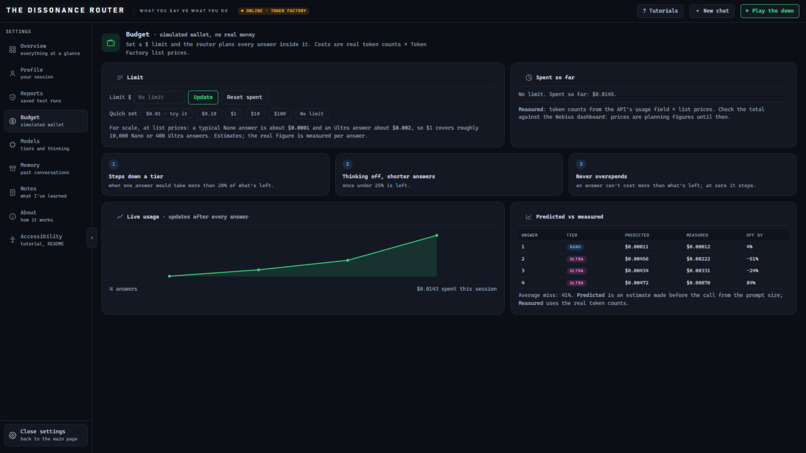Click the Budget wallet icon in sidebar
The height and width of the screenshot is (453, 806).
[x=12, y=121]
